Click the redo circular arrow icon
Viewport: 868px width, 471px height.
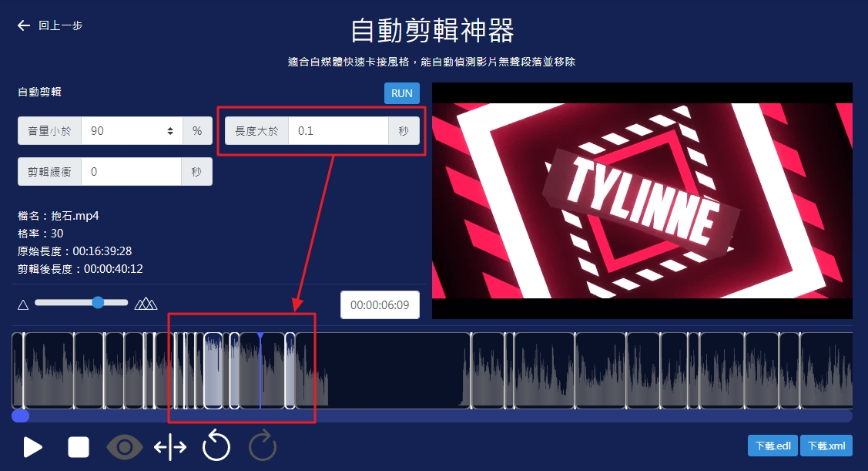tap(263, 446)
